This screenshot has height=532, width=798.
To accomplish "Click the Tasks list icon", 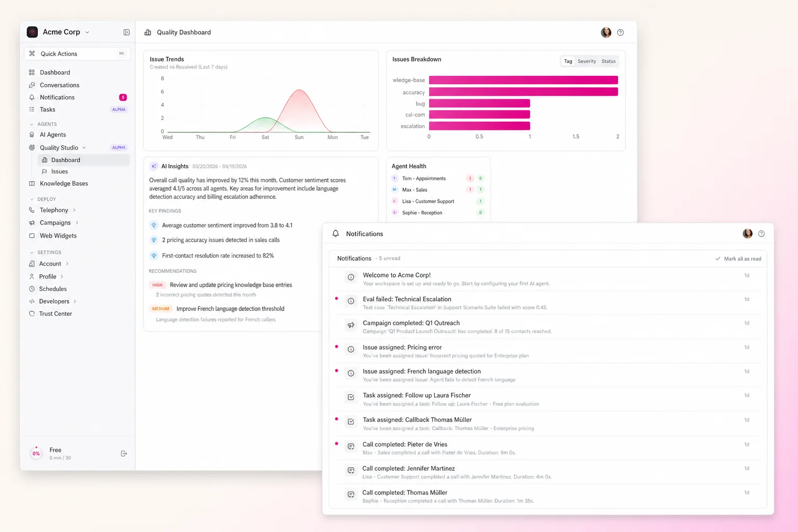I will point(32,110).
